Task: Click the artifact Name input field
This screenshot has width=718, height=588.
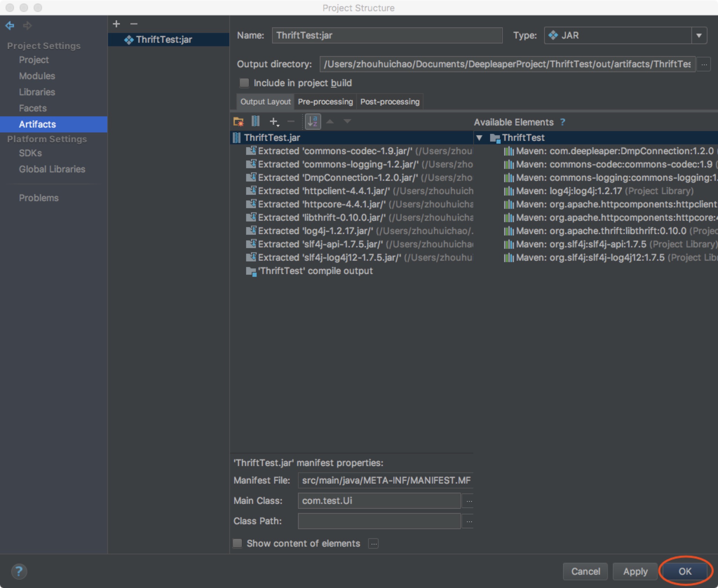Action: 387,35
